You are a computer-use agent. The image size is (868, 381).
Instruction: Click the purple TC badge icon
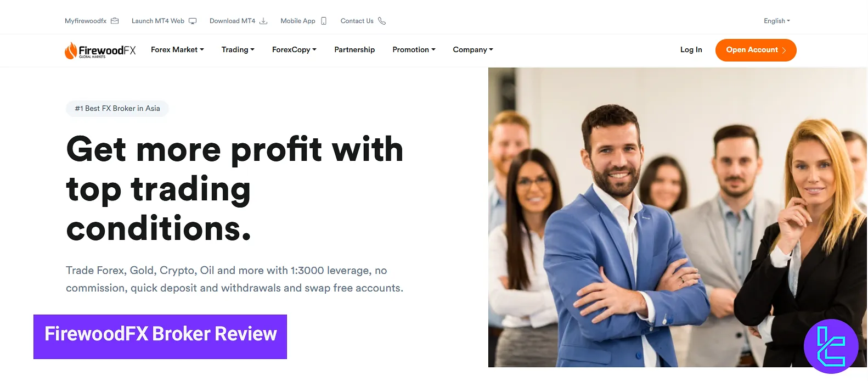(x=831, y=346)
